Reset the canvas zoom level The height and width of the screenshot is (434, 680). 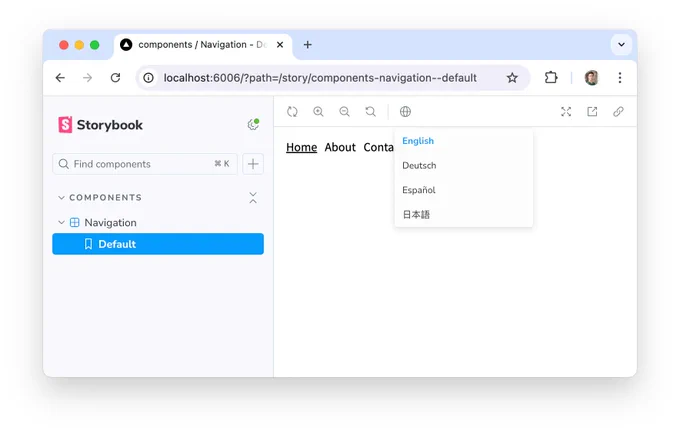[x=370, y=112]
